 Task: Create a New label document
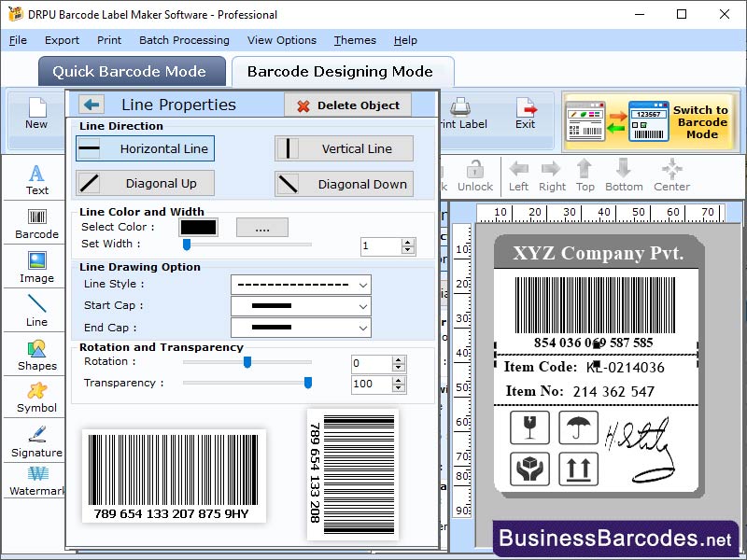click(x=36, y=113)
